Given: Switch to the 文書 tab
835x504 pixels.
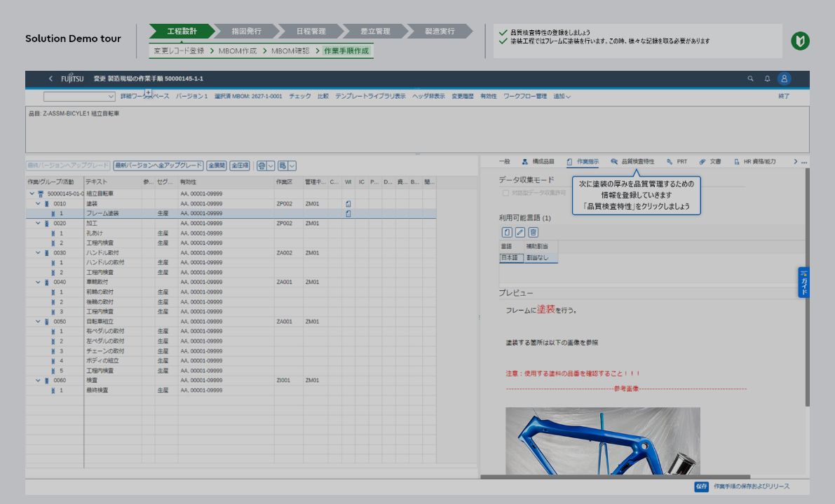Looking at the screenshot, I should coord(710,161).
